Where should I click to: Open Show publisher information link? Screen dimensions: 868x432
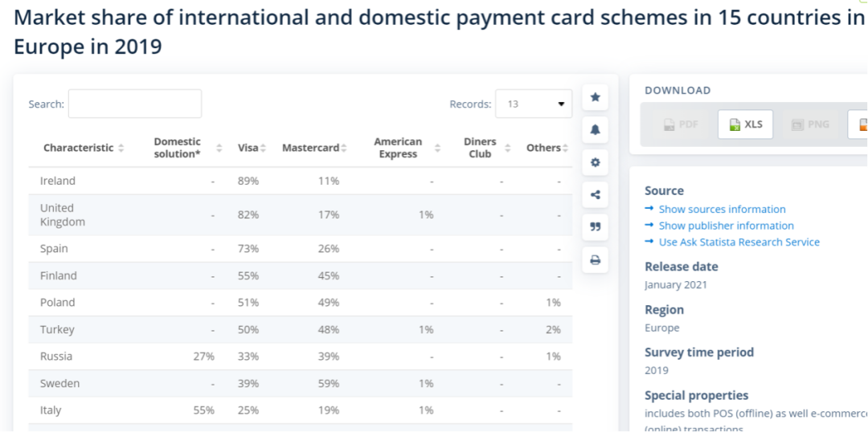(x=726, y=226)
